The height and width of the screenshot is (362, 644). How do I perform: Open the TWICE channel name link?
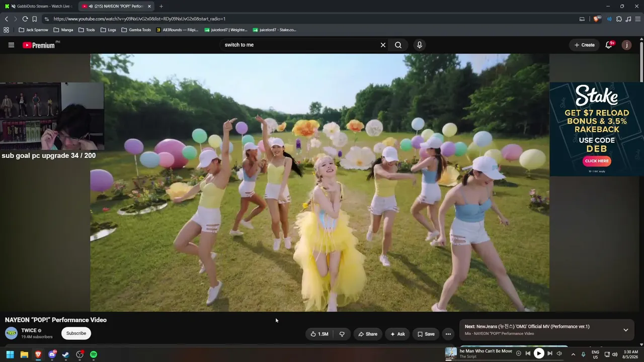[29, 330]
